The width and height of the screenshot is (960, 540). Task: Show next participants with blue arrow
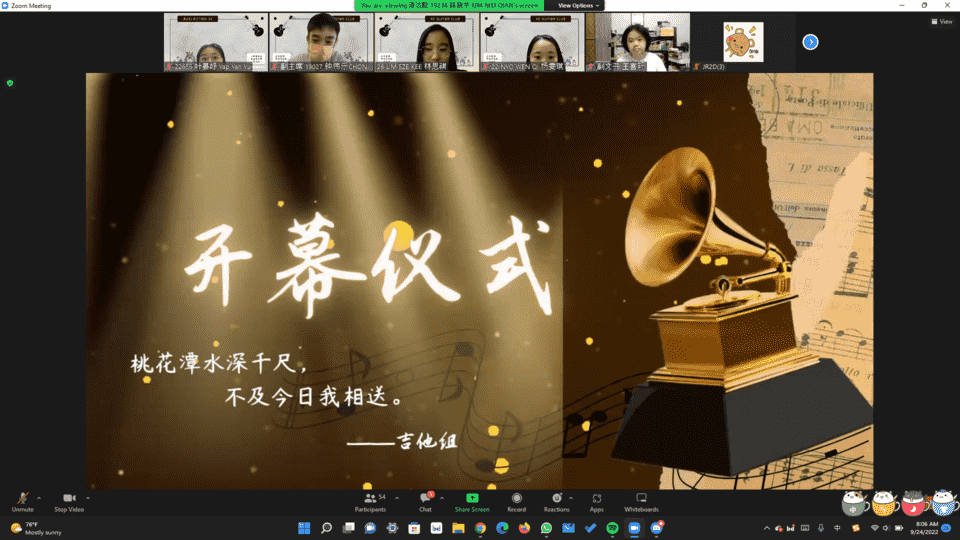click(811, 42)
